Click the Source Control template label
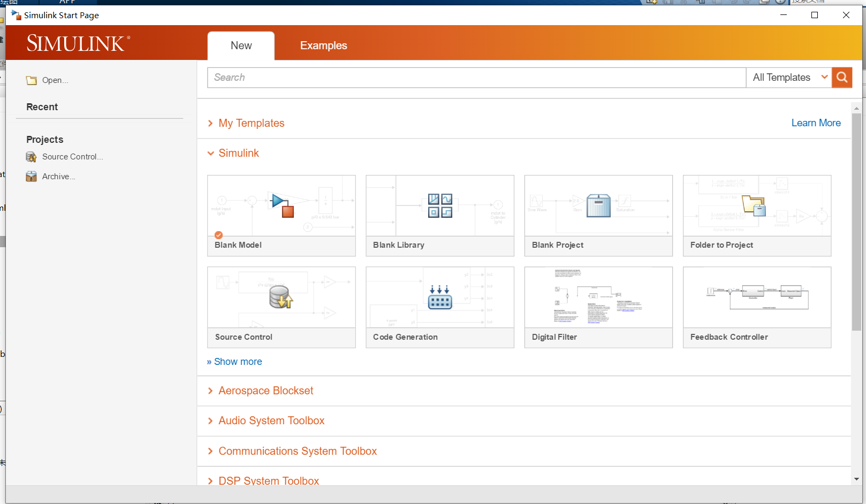 244,337
